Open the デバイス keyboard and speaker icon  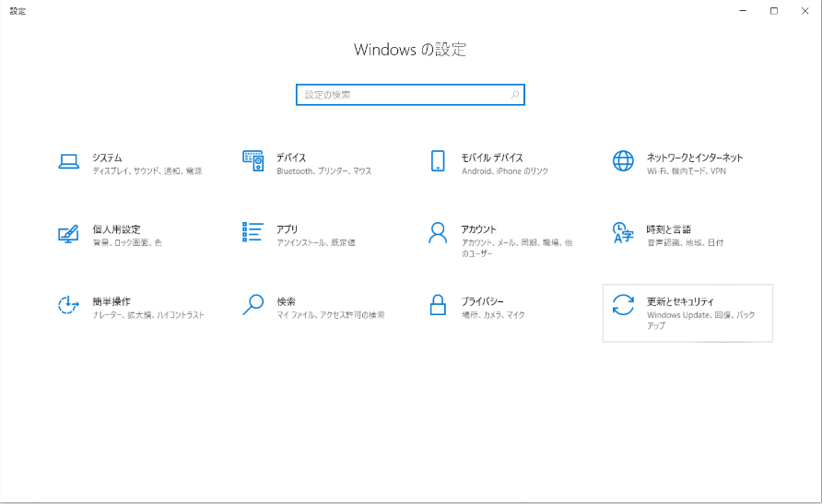point(253,161)
